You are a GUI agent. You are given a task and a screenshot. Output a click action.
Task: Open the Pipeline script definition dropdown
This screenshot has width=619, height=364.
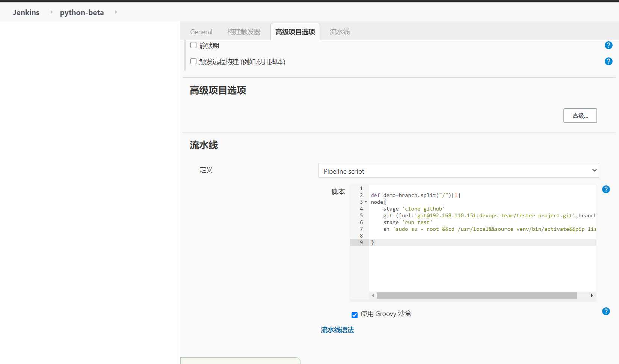point(459,170)
